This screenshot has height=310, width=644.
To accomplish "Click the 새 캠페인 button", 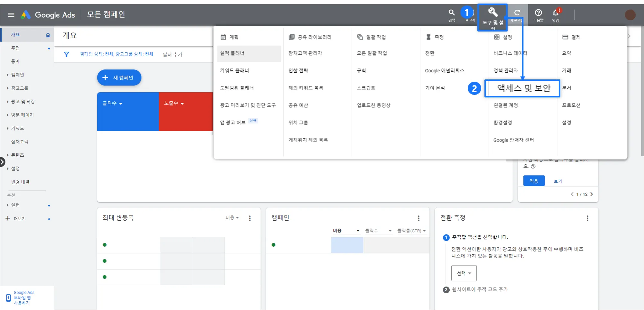I will [x=119, y=77].
